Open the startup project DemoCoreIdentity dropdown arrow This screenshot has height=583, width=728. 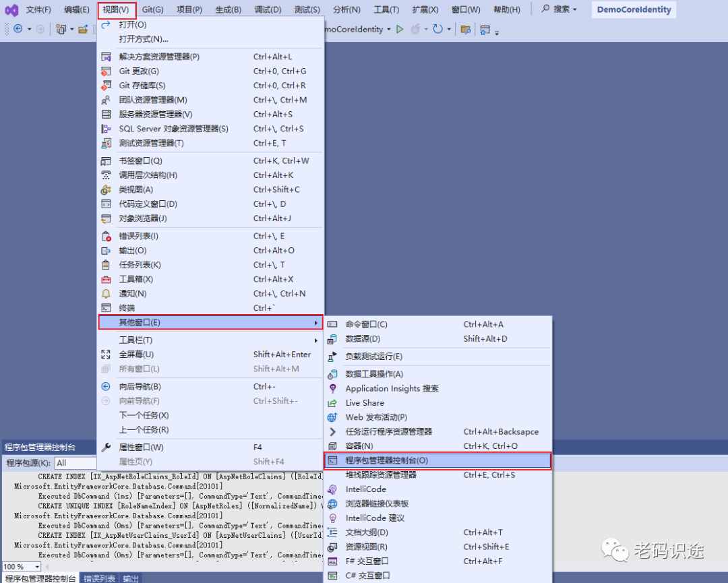pyautogui.click(x=389, y=29)
